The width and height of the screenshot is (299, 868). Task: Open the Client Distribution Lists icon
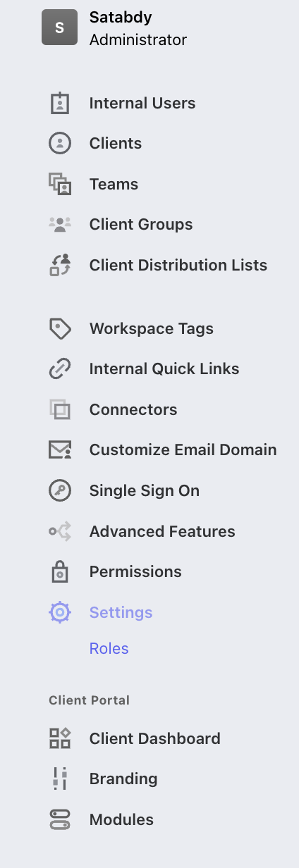click(60, 265)
